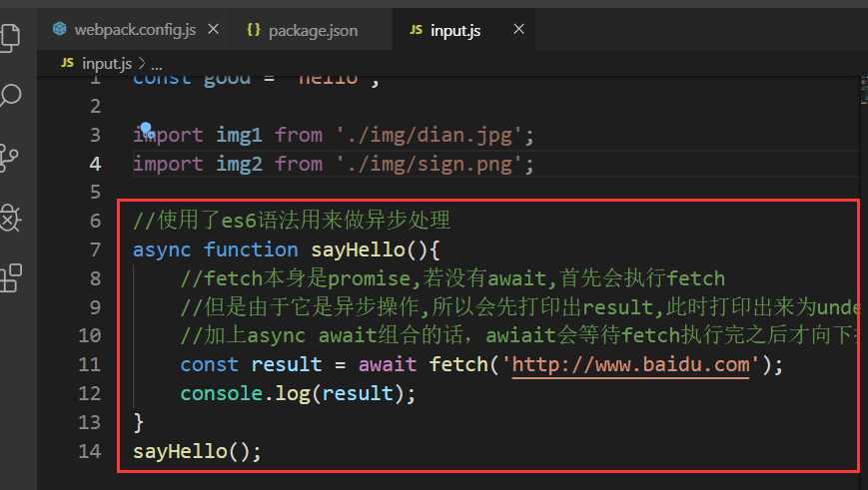Click line number 4 in the gutter
This screenshot has height=490, width=868.
pyautogui.click(x=95, y=164)
